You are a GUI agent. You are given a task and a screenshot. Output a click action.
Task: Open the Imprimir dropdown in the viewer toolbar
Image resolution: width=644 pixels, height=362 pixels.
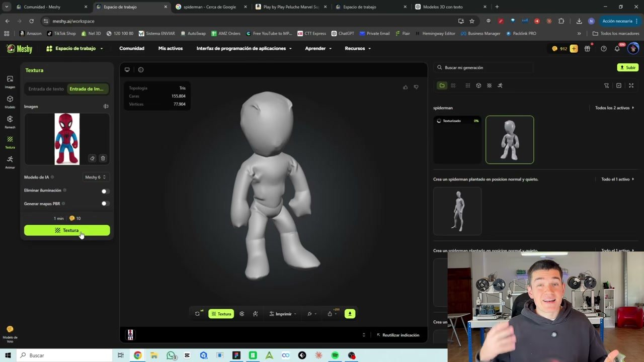(x=283, y=314)
